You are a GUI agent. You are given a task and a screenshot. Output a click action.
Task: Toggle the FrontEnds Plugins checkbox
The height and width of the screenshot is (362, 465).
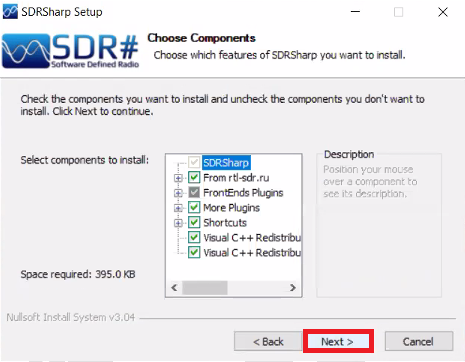(x=194, y=192)
